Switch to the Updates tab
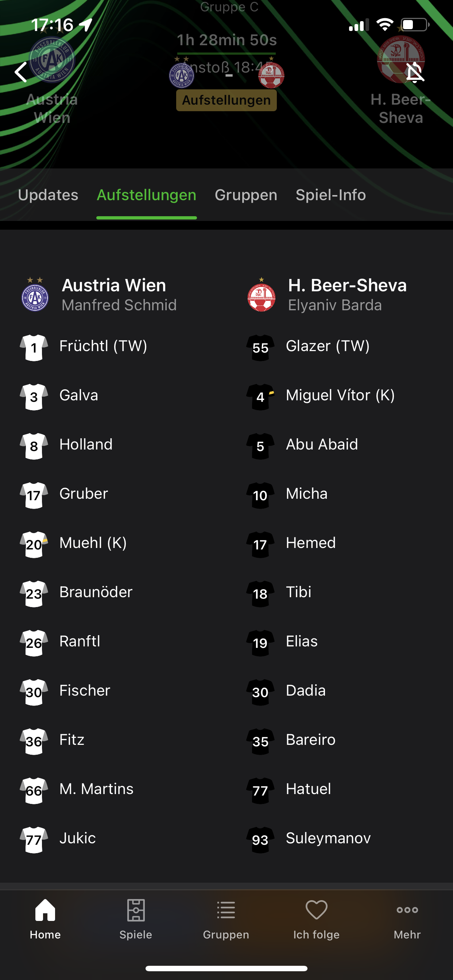 pos(48,195)
